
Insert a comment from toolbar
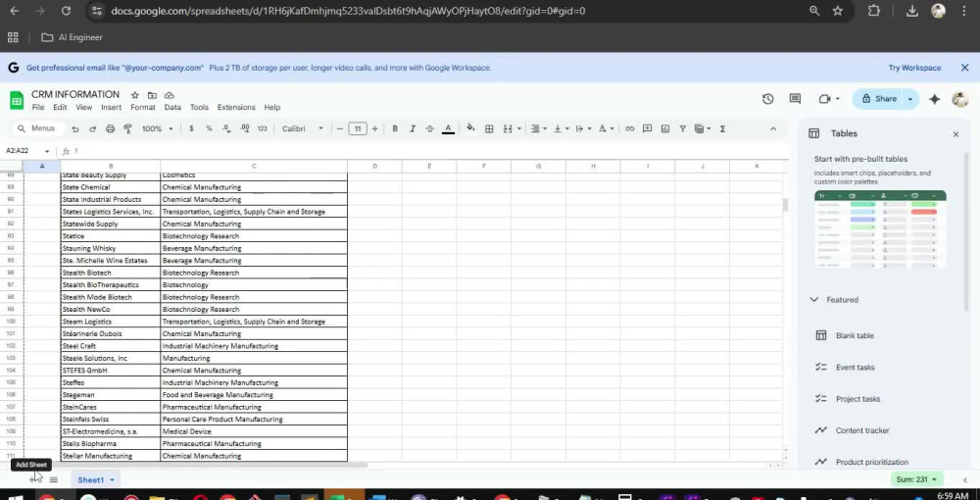click(x=648, y=128)
